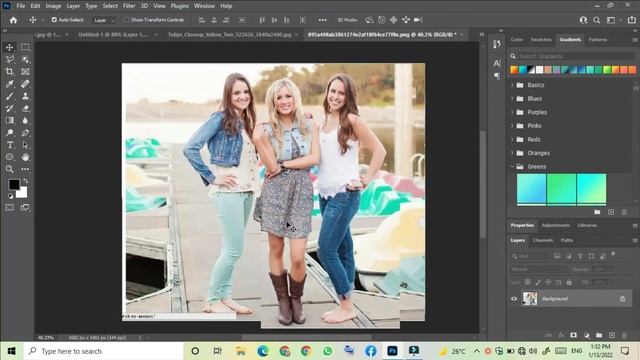Select the Background layer thumbnail
The width and height of the screenshot is (640, 360).
point(530,299)
